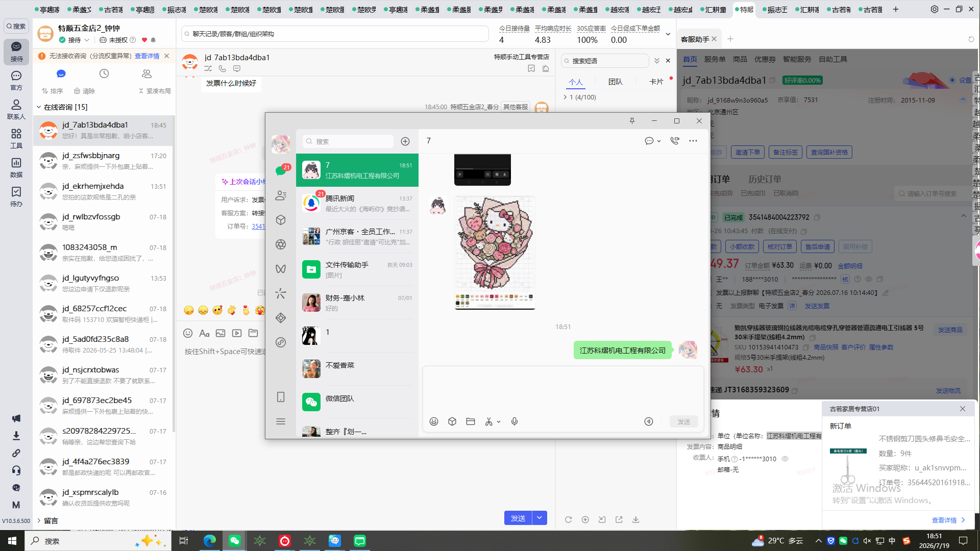Toggle the pin icon on WeChat window

[632, 121]
